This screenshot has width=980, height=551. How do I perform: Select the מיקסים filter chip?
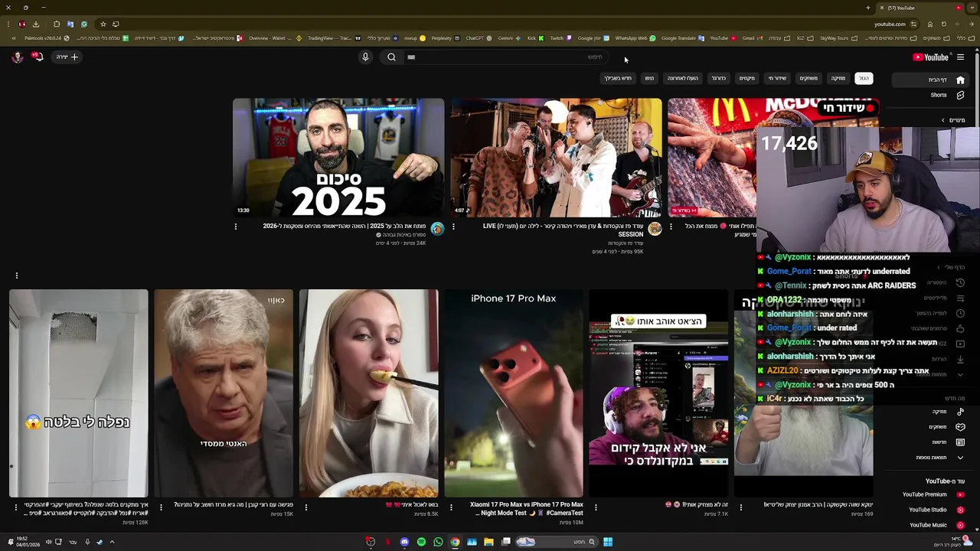(746, 78)
